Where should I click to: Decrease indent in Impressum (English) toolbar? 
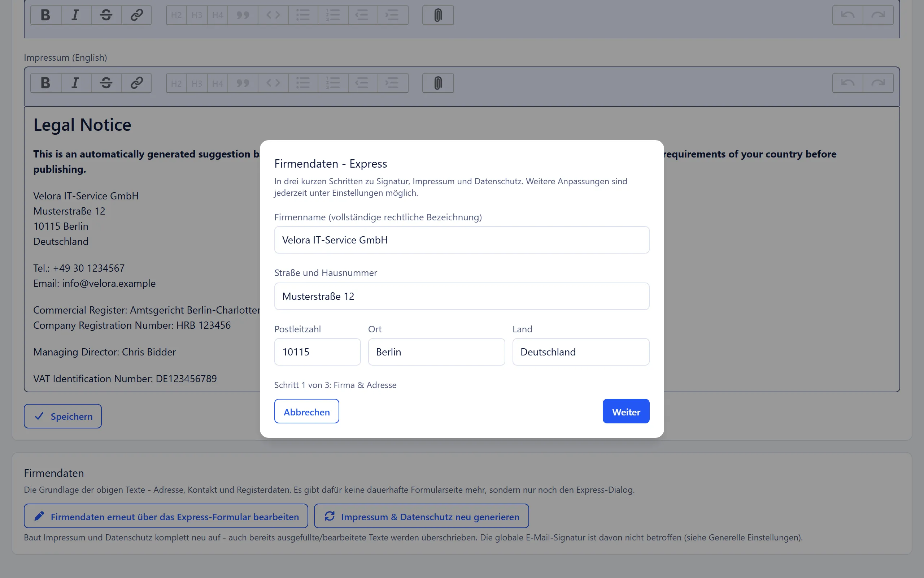coord(363,83)
